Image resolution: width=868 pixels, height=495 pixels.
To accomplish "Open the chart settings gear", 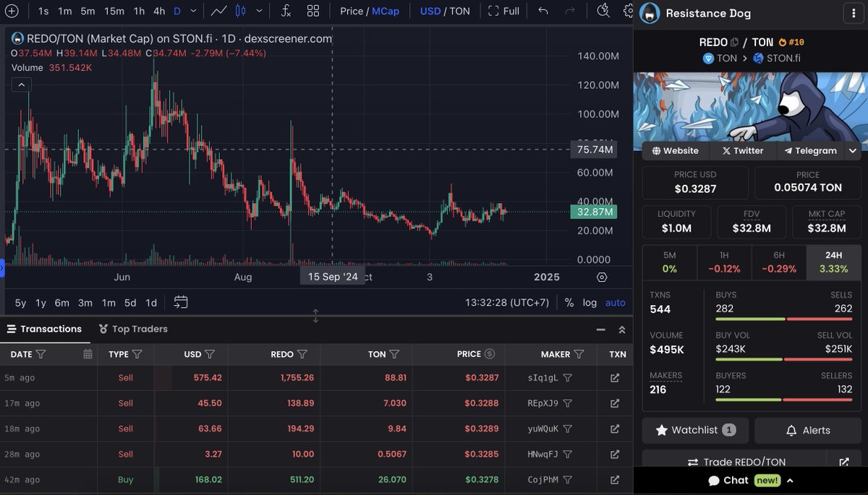I will point(628,10).
